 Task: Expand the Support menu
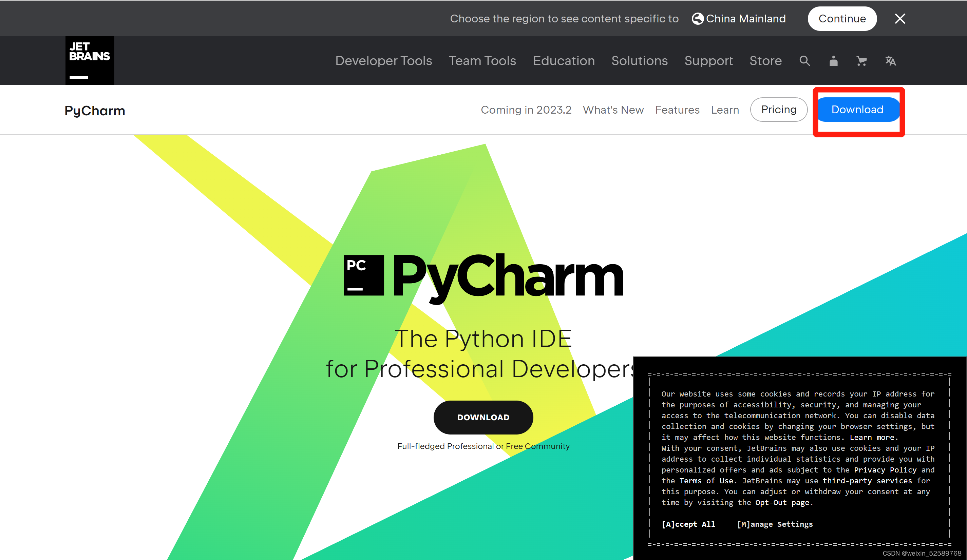pyautogui.click(x=708, y=61)
